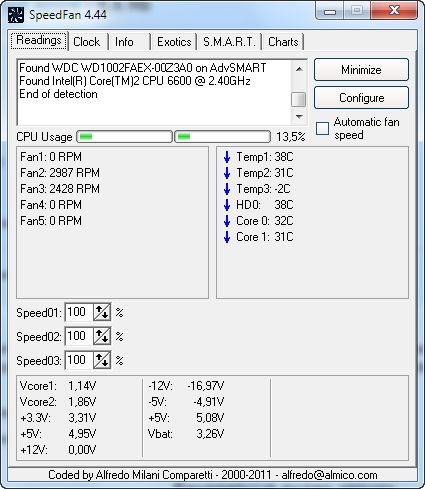Adjust Speed03 using its up/down stepper
Screen dimensions: 425x489
coord(102,360)
